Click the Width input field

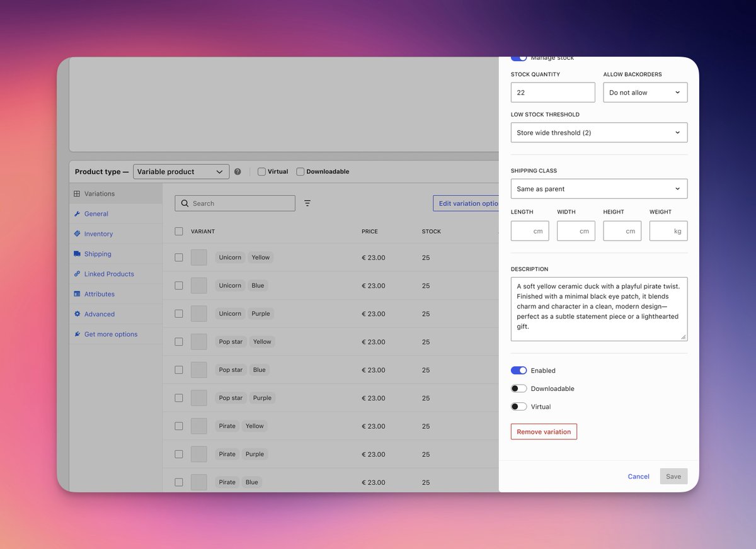click(576, 231)
